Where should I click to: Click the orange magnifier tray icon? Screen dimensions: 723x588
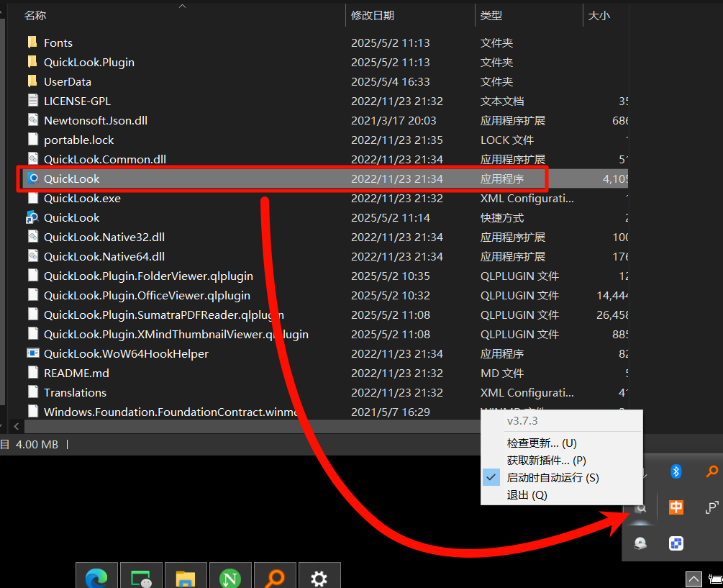(712, 471)
